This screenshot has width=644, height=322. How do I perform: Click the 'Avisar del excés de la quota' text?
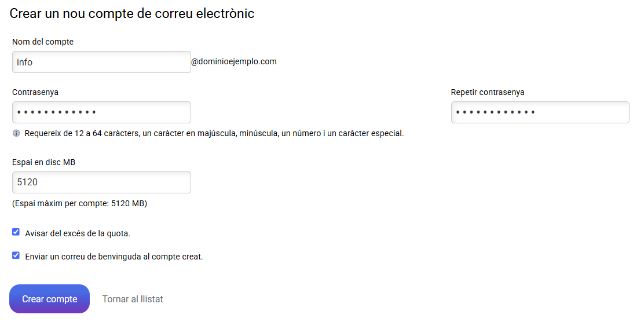pyautogui.click(x=78, y=233)
